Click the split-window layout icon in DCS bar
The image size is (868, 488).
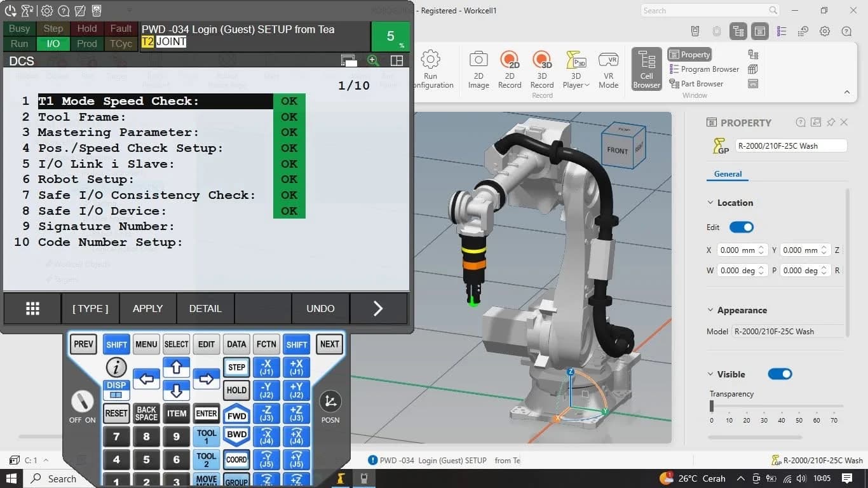point(397,60)
